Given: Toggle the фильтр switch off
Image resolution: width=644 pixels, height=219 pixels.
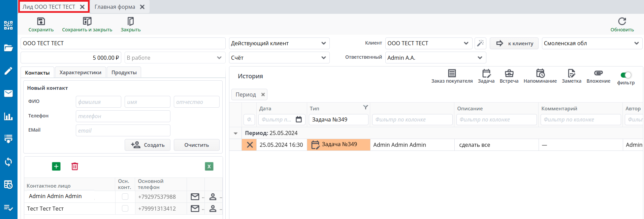Looking at the screenshot, I should pos(626,75).
